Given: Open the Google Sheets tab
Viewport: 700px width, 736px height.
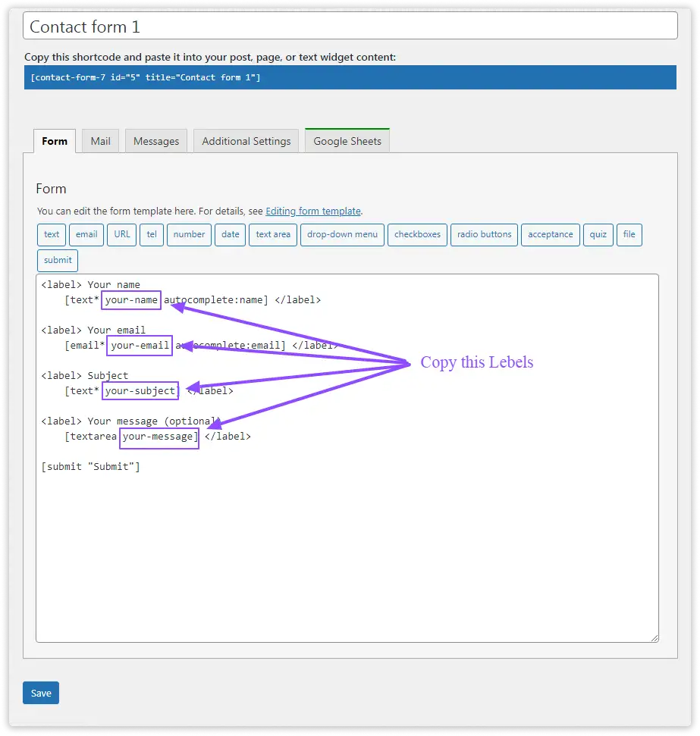Looking at the screenshot, I should pyautogui.click(x=347, y=141).
